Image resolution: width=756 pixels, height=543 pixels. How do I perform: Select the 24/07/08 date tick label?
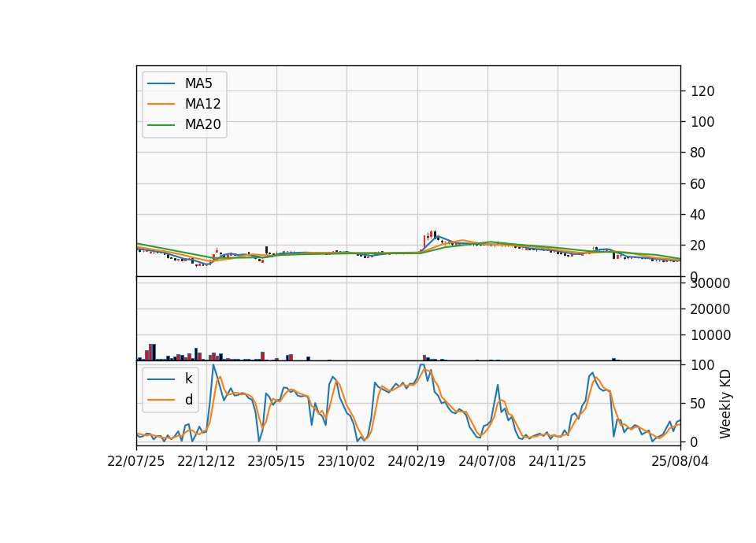click(x=487, y=461)
